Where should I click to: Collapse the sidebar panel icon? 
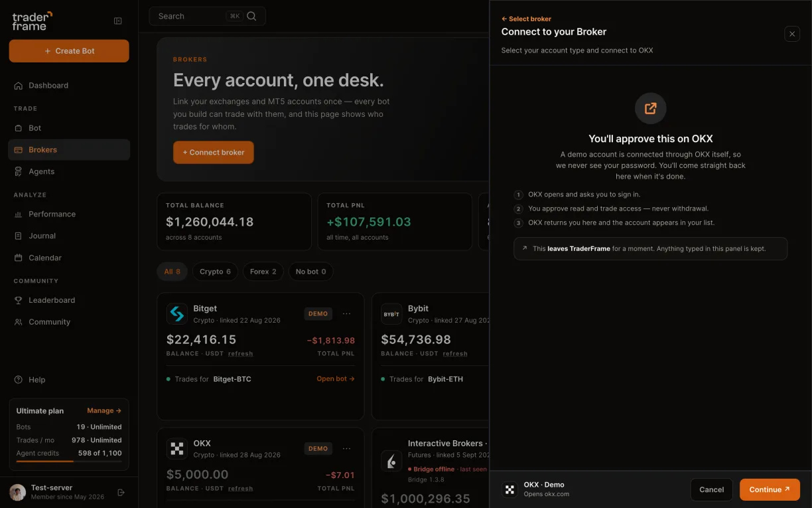point(118,21)
